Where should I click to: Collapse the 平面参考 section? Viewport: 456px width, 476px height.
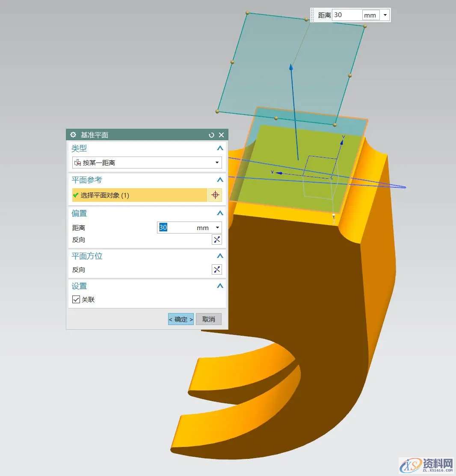click(x=220, y=180)
